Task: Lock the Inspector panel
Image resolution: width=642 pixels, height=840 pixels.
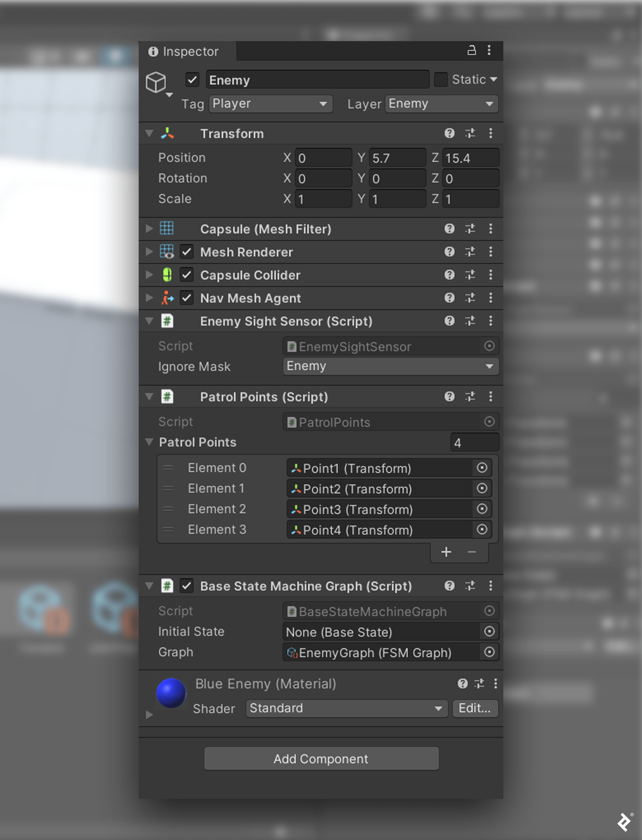Action: (472, 50)
